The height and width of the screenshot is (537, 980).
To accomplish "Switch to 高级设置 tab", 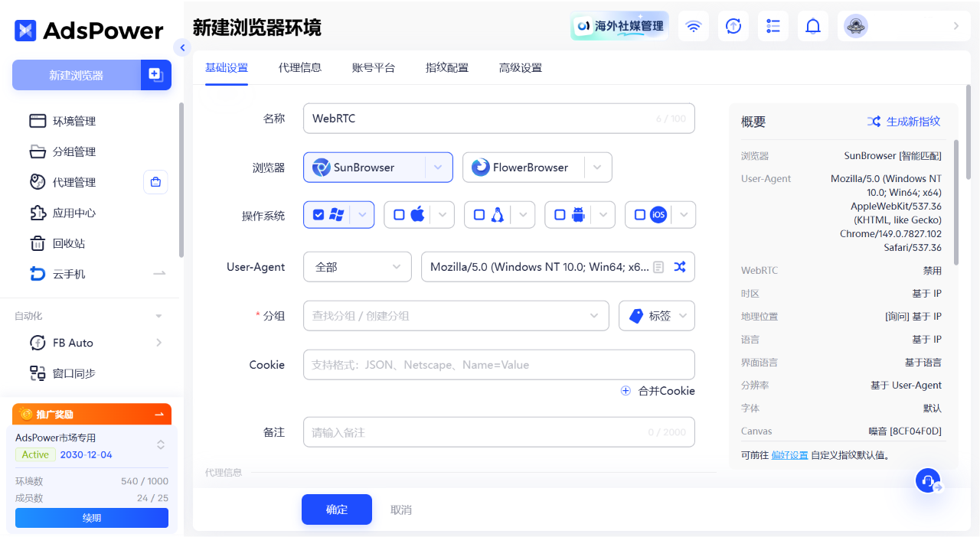I will (521, 67).
